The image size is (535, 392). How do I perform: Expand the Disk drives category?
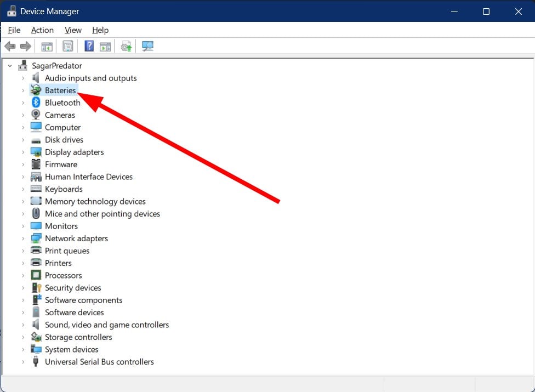click(x=23, y=140)
